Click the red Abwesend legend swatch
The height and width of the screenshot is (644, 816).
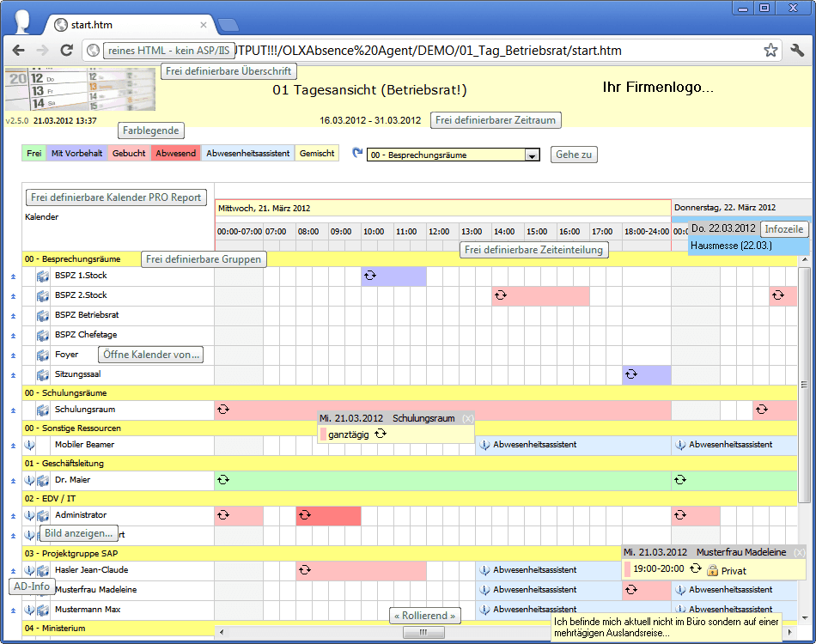(x=175, y=154)
